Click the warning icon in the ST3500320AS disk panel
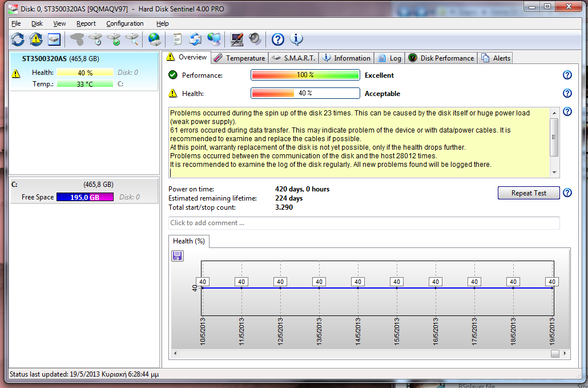Viewport: 588px width, 388px height. pos(16,73)
